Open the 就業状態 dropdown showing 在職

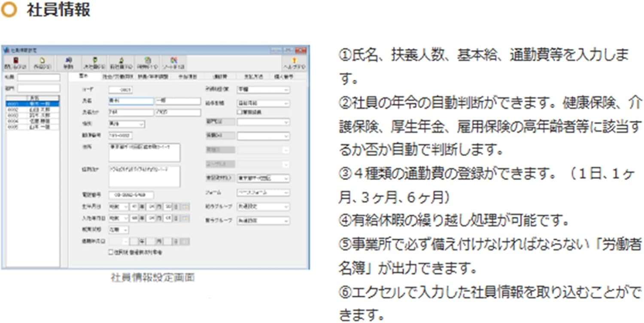click(x=118, y=230)
